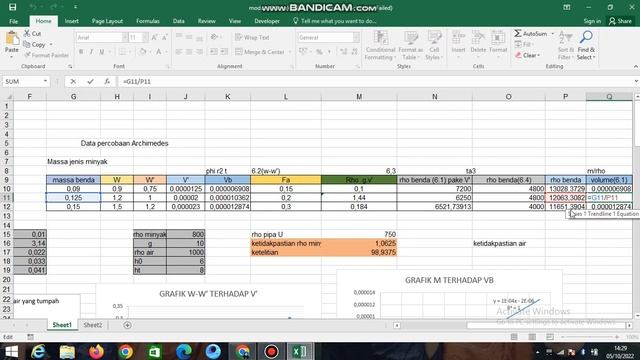640x360 pixels.
Task: Switch to the Developer tab
Action: click(x=267, y=21)
